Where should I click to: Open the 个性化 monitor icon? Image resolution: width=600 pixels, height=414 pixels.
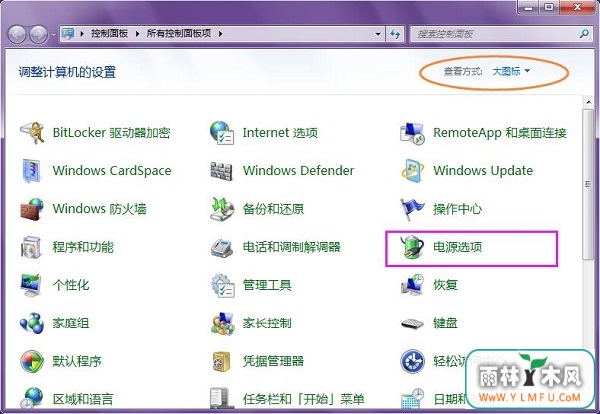pos(31,285)
